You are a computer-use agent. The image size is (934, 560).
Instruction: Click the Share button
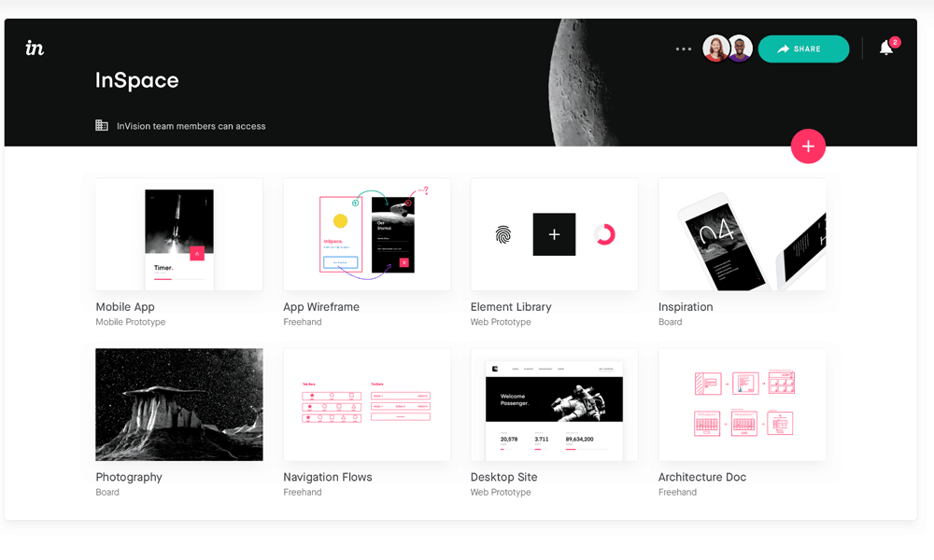point(803,49)
